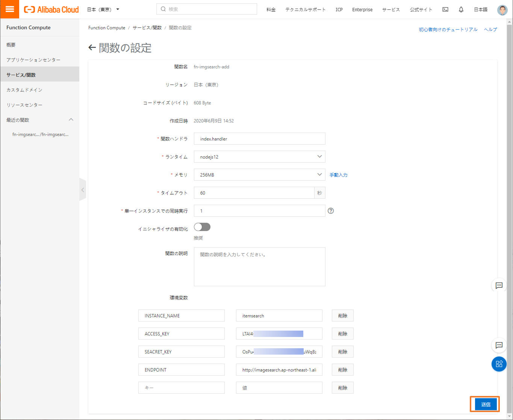This screenshot has height=420, width=513.
Task: Open the user avatar account menu
Action: click(x=502, y=9)
